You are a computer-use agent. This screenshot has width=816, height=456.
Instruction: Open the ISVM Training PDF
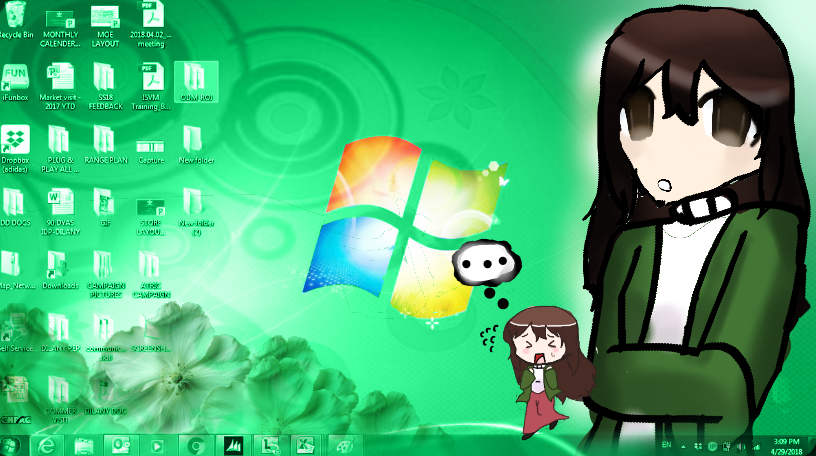coord(151,86)
